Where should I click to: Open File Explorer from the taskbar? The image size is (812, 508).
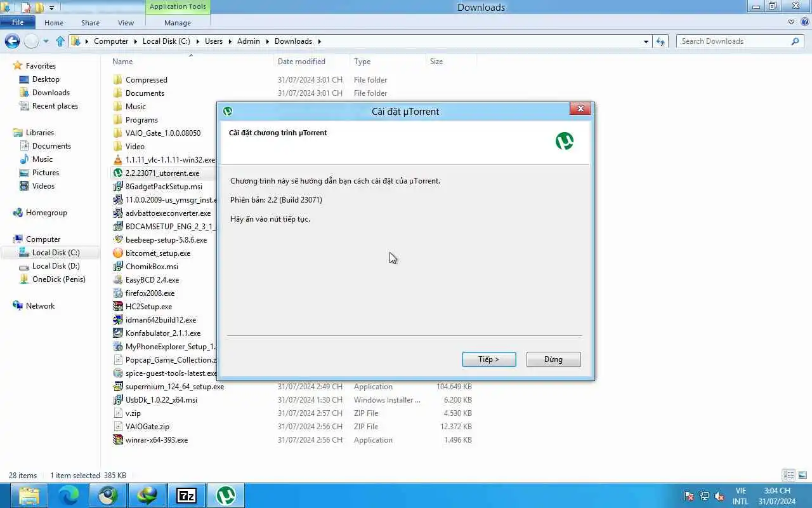(29, 495)
